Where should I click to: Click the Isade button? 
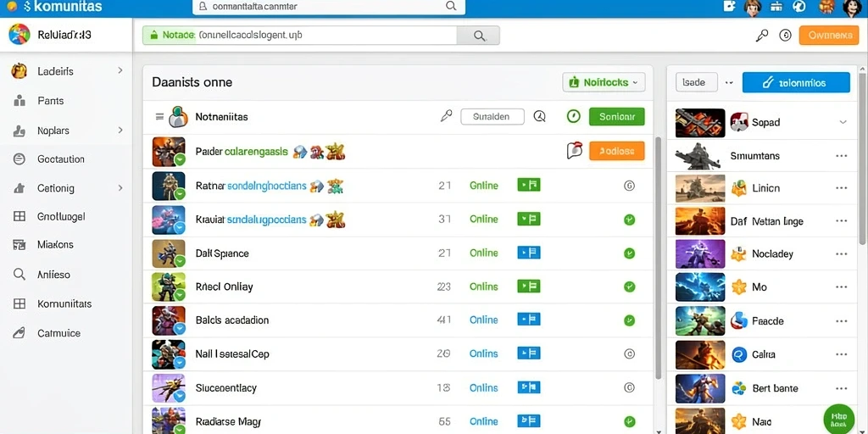[697, 82]
